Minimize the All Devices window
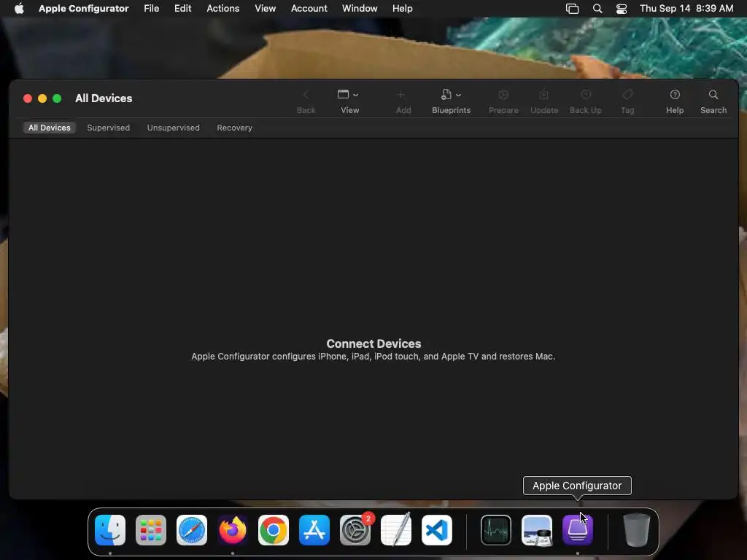This screenshot has height=560, width=747. pos(42,98)
